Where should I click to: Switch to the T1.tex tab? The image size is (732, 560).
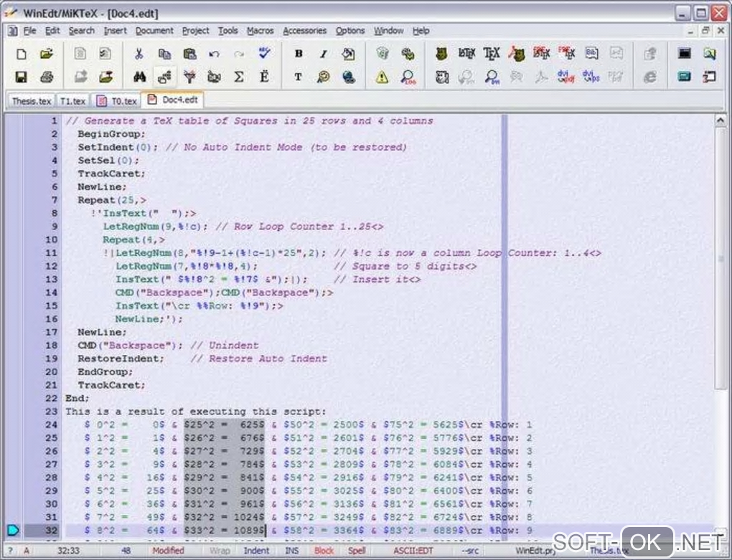[x=72, y=101]
